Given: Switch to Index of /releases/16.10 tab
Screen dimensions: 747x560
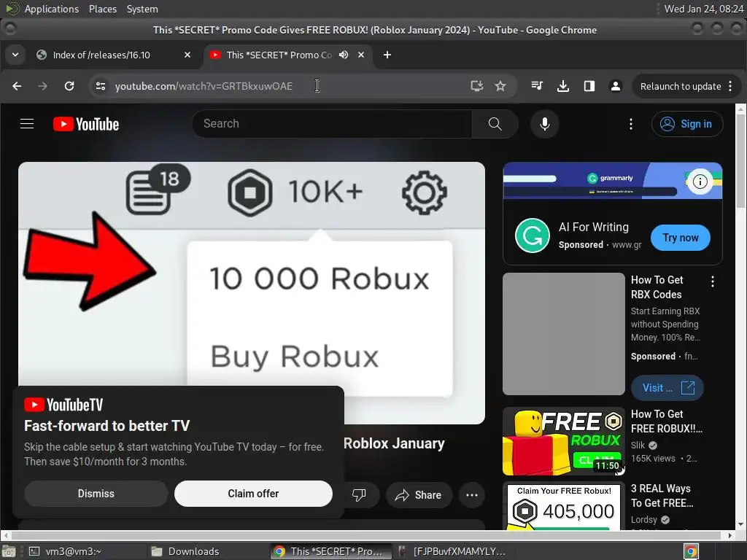Looking at the screenshot, I should pos(115,55).
